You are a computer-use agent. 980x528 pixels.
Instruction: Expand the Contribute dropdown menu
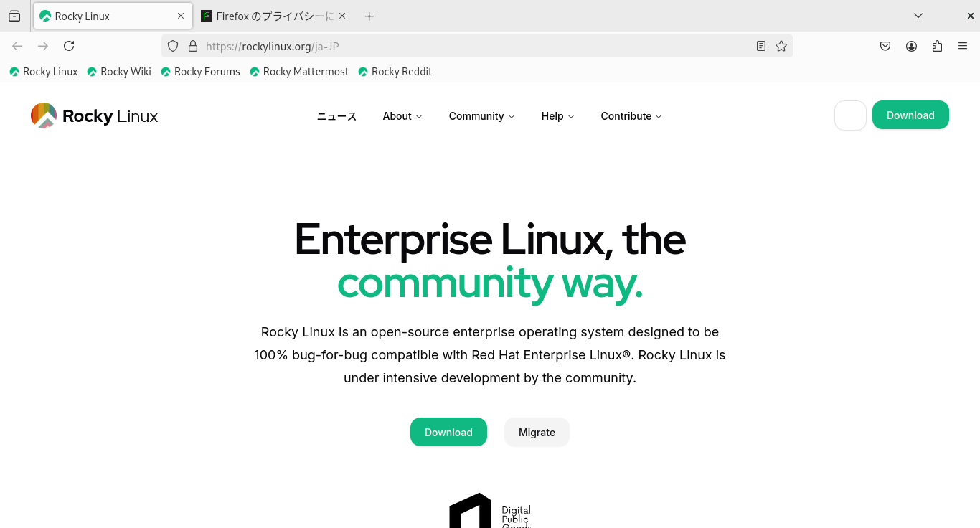pos(630,116)
